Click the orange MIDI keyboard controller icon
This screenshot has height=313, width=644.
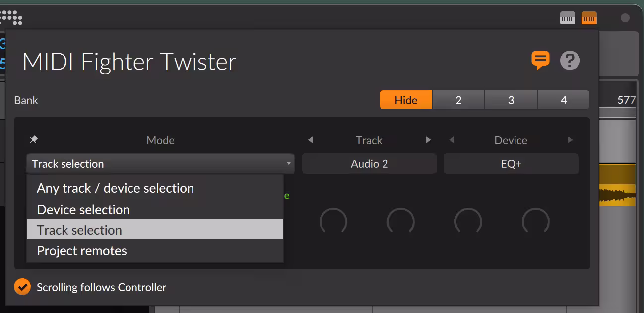(x=589, y=18)
